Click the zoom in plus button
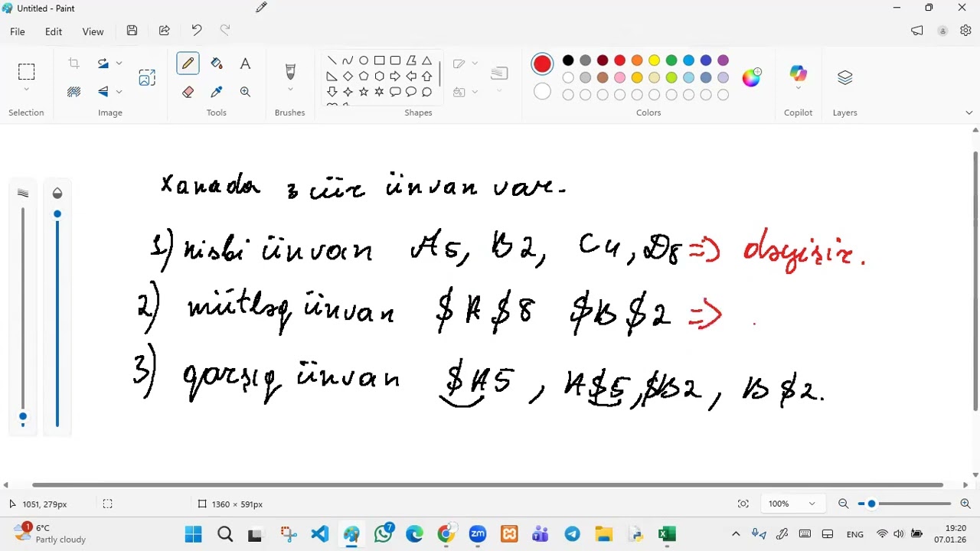Viewport: 980px width, 551px height. click(x=965, y=504)
